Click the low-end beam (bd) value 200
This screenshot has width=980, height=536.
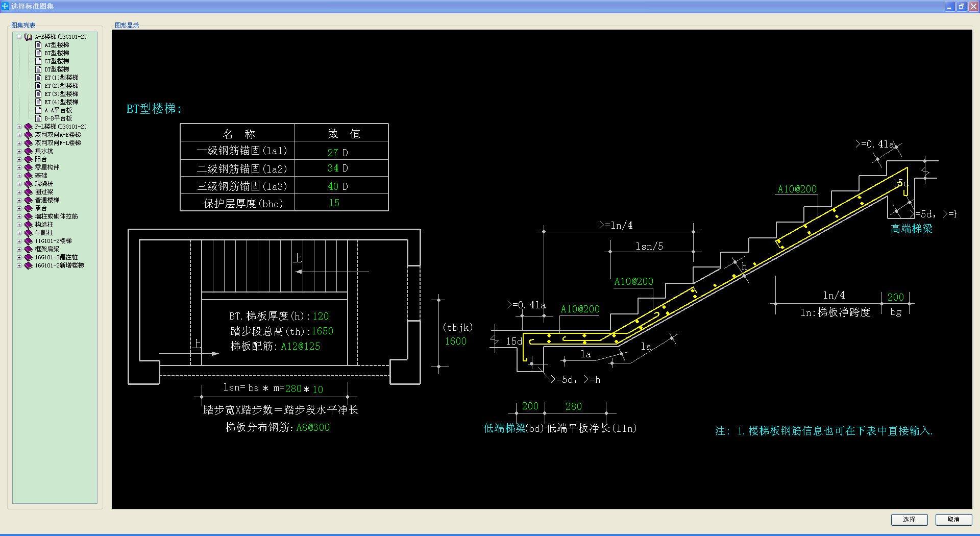click(x=530, y=406)
